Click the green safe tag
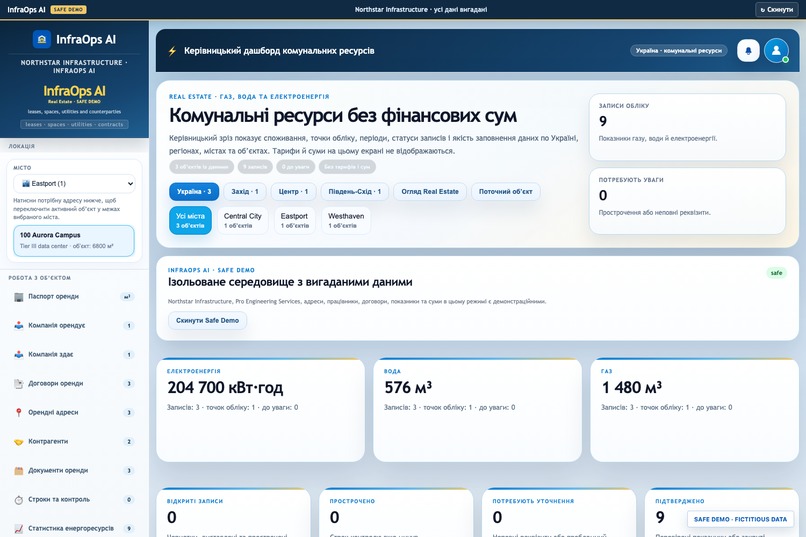 (x=776, y=273)
